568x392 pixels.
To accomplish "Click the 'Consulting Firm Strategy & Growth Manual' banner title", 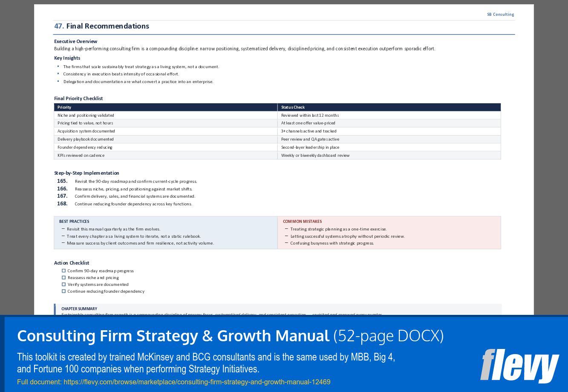I will [173, 336].
